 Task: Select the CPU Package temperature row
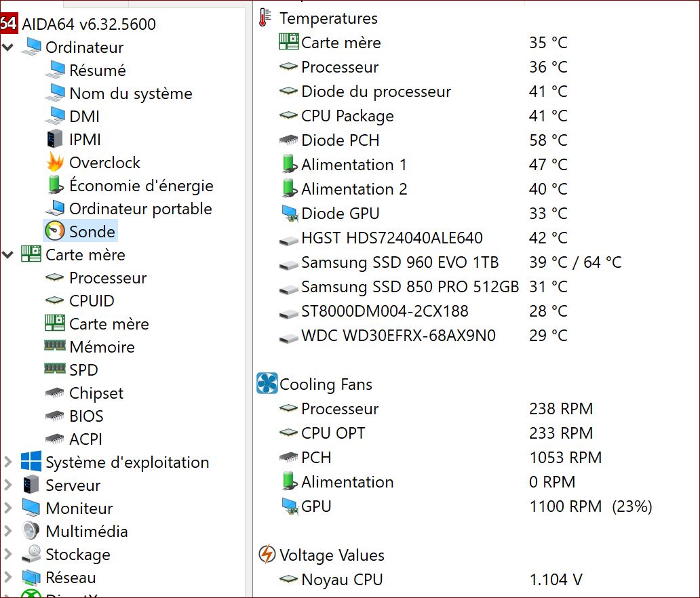point(423,115)
